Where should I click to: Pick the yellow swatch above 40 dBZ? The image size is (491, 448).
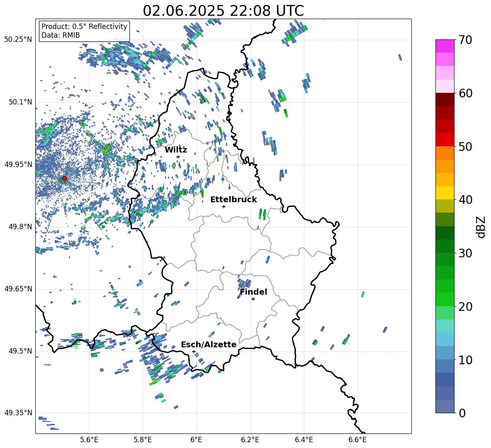coord(445,193)
